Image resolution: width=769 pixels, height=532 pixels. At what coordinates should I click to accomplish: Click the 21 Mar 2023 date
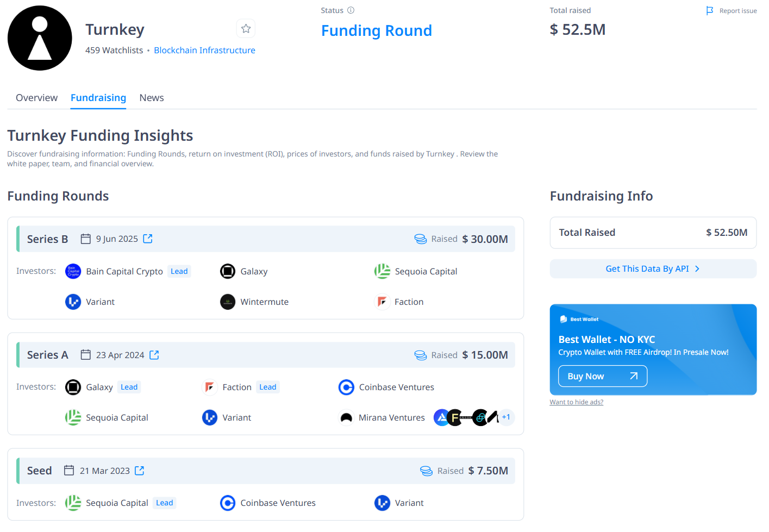tap(105, 471)
